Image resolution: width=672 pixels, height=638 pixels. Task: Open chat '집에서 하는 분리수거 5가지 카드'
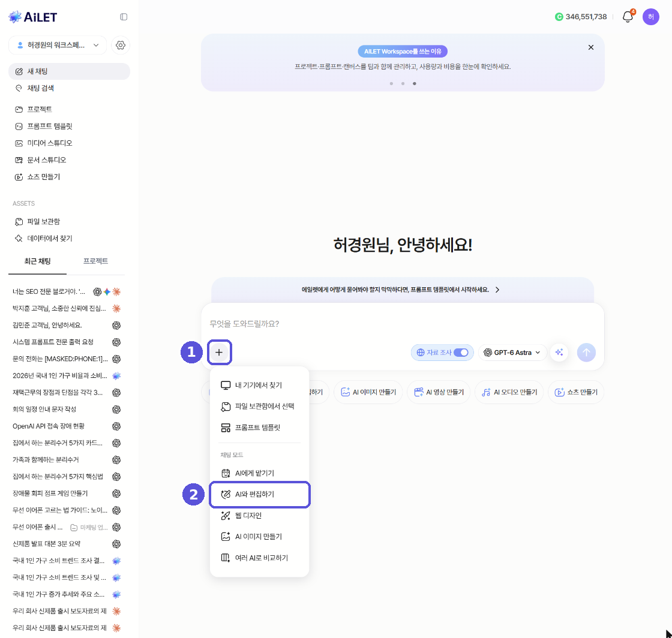click(67, 443)
